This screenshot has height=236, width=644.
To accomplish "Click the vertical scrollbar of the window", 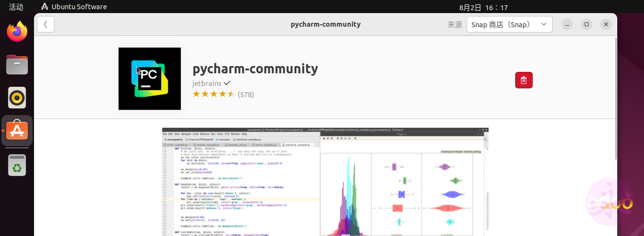I will [615, 98].
